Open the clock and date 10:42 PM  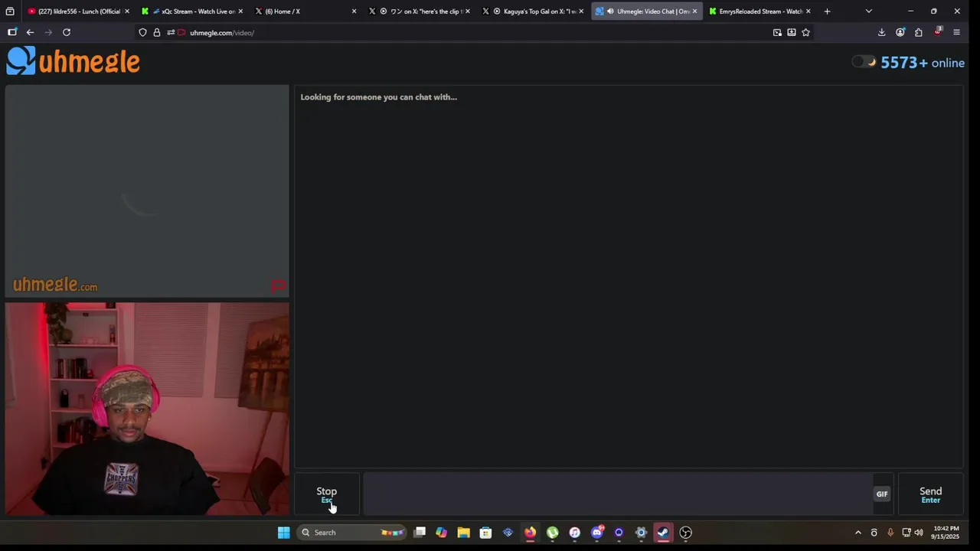tap(946, 533)
